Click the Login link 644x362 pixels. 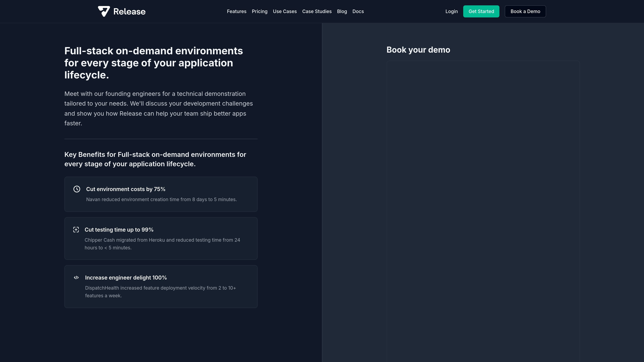[451, 12]
